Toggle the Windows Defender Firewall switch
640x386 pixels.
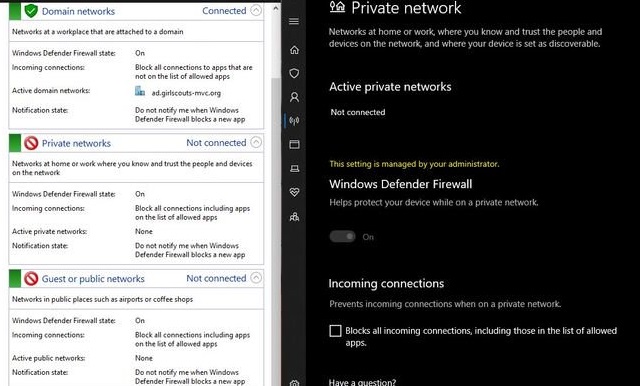[x=342, y=237]
